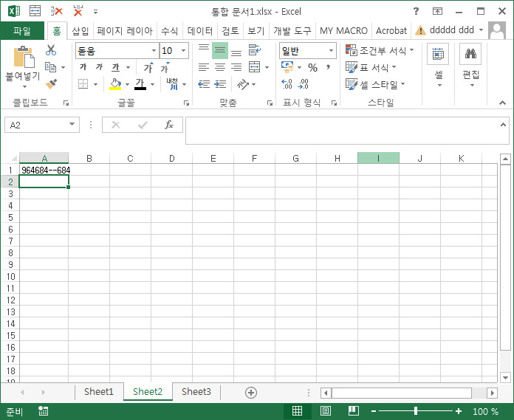The width and height of the screenshot is (514, 420).
Task: Switch to the 삽입 insert tab
Action: pyautogui.click(x=80, y=31)
